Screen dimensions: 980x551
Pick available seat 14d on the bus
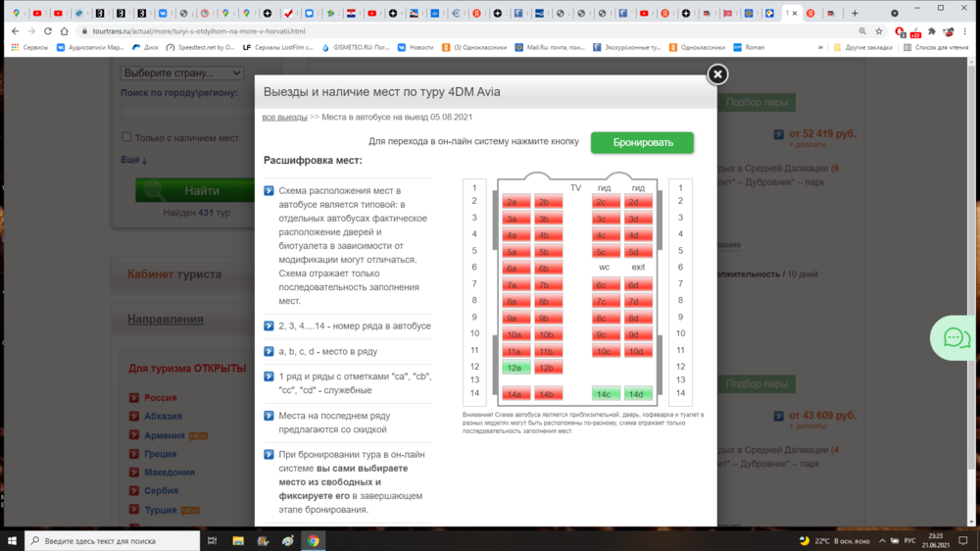coord(638,394)
